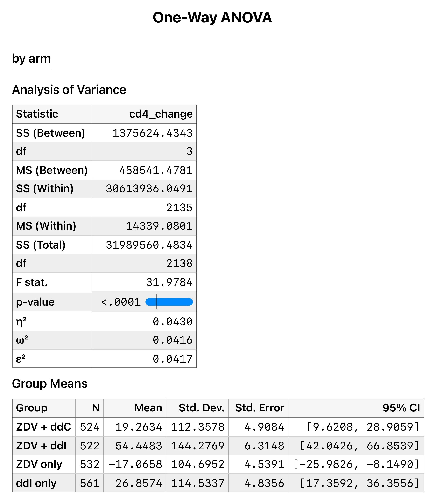This screenshot has height=504, width=436.
Task: Click the 'by arm' heading
Action: click(31, 59)
